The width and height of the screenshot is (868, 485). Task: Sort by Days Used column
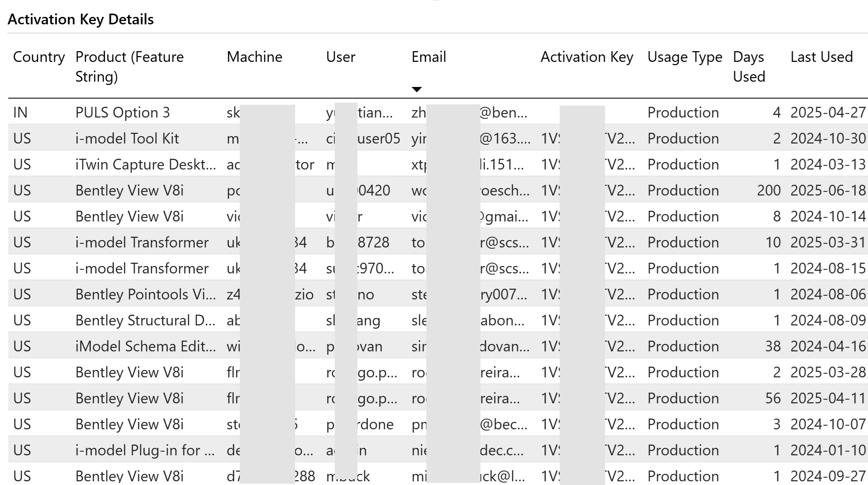pos(749,66)
